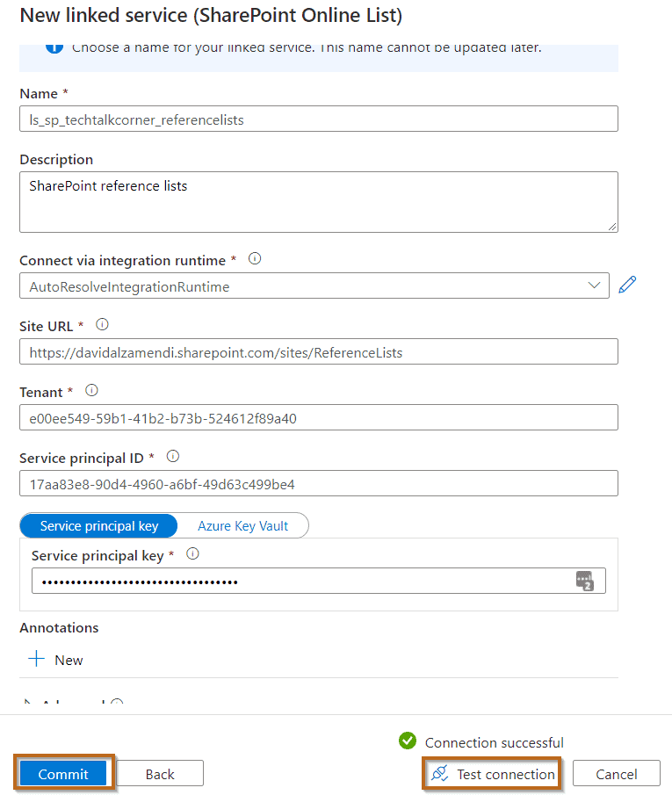Switch to Azure Key Vault tab
The image size is (672, 795).
pos(243,526)
